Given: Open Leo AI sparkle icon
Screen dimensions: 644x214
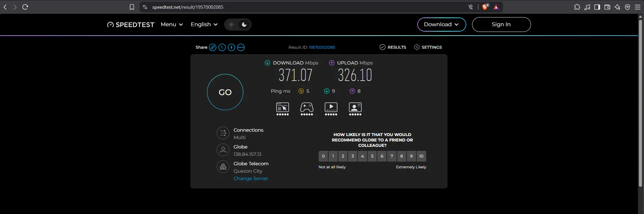Looking at the screenshot, I should (617, 7).
